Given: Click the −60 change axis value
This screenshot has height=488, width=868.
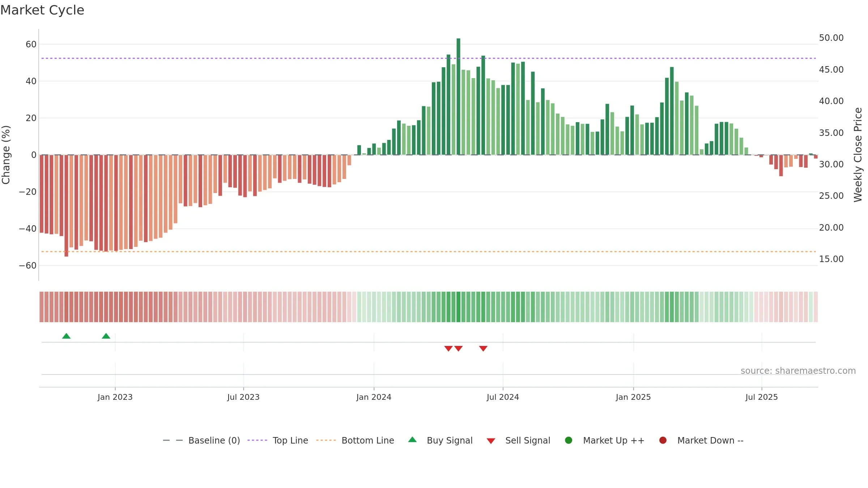Looking at the screenshot, I should tap(28, 265).
